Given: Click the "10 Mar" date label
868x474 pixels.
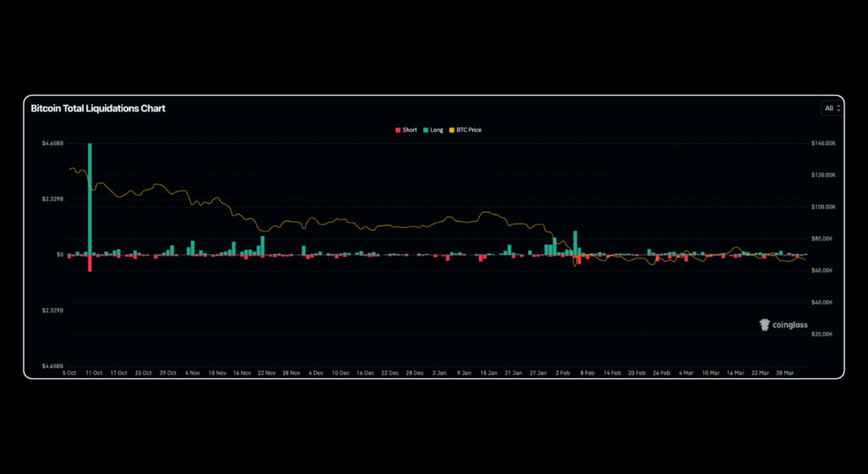Looking at the screenshot, I should click(x=710, y=373).
